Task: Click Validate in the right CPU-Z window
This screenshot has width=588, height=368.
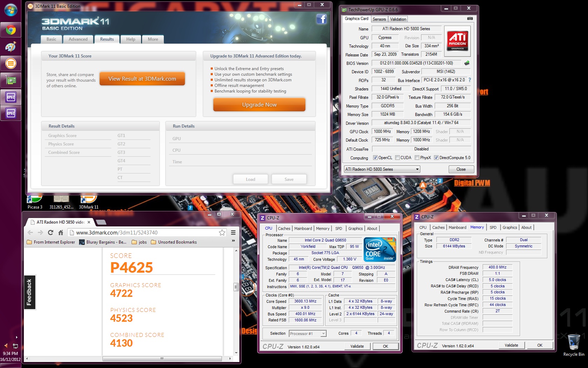Action: pyautogui.click(x=511, y=345)
